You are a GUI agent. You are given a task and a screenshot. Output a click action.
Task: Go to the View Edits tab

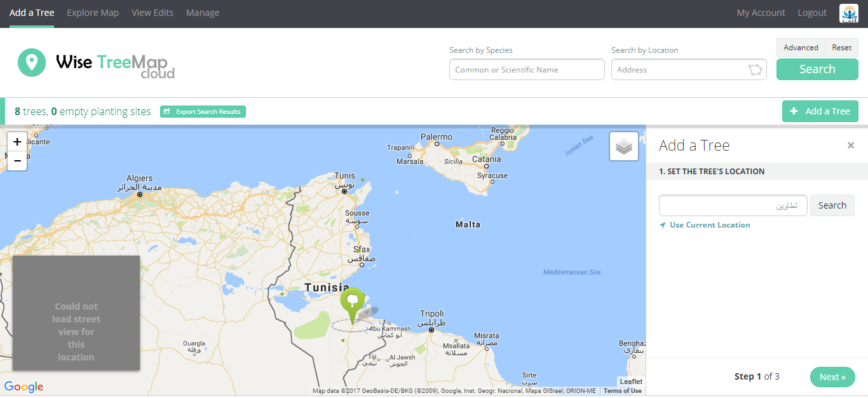[153, 13]
